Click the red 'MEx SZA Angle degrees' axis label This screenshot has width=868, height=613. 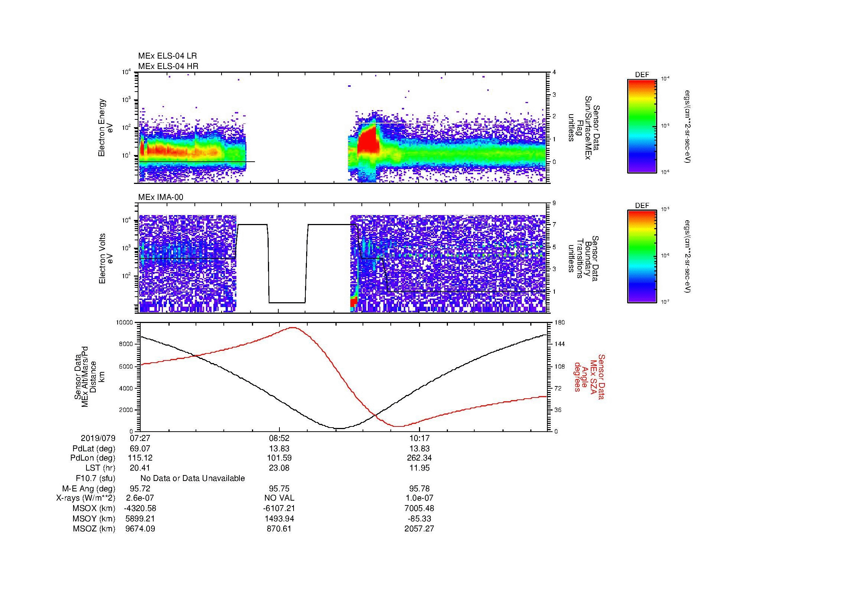pos(589,376)
